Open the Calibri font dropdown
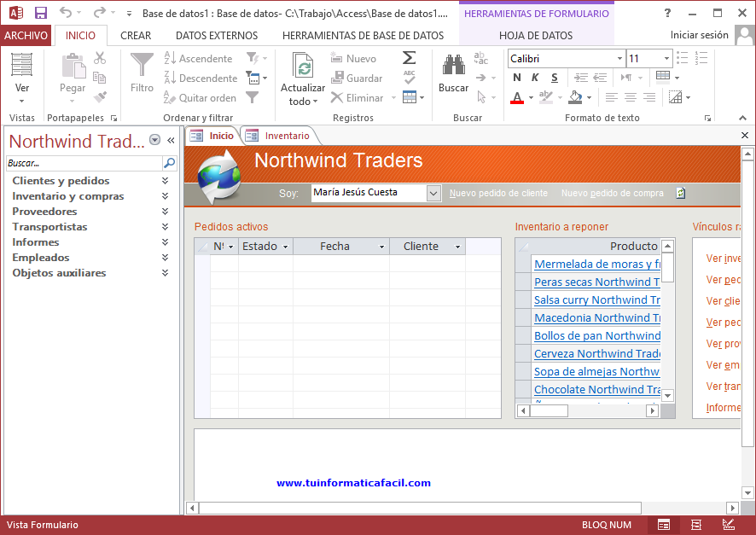The height and width of the screenshot is (535, 756). [620, 58]
